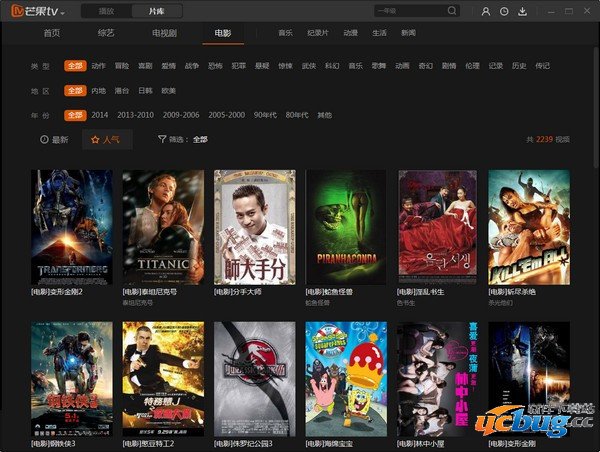The width and height of the screenshot is (600, 452).
Task: Expand the dropdown arrow beside 芒果tv logo
Action: (x=63, y=12)
